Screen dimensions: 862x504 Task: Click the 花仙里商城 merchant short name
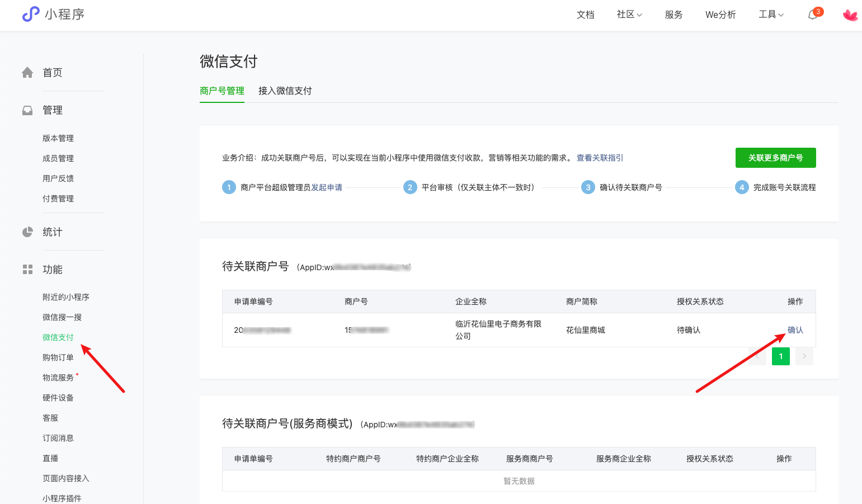[586, 330]
